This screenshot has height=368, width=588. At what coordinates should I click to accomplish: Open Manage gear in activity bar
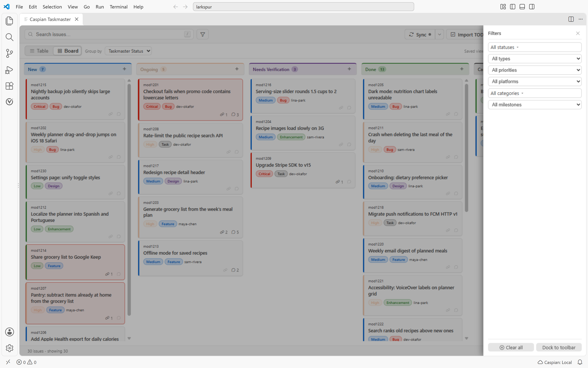[9, 348]
